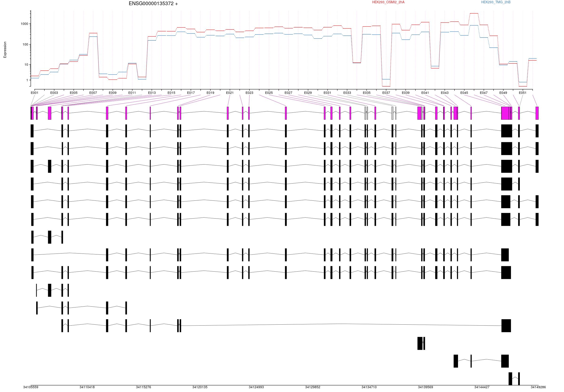This screenshot has height=392, width=564.
Task: Select exon label E001
Action: click(x=35, y=93)
